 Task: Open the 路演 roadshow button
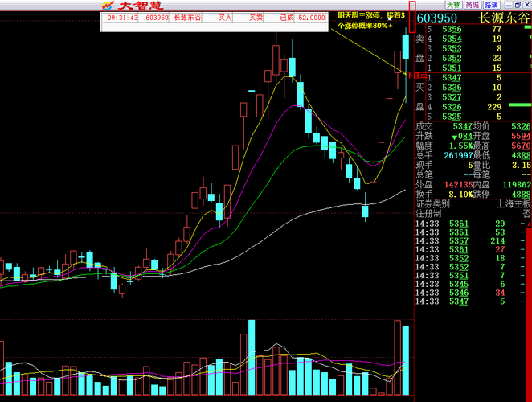[491, 5]
